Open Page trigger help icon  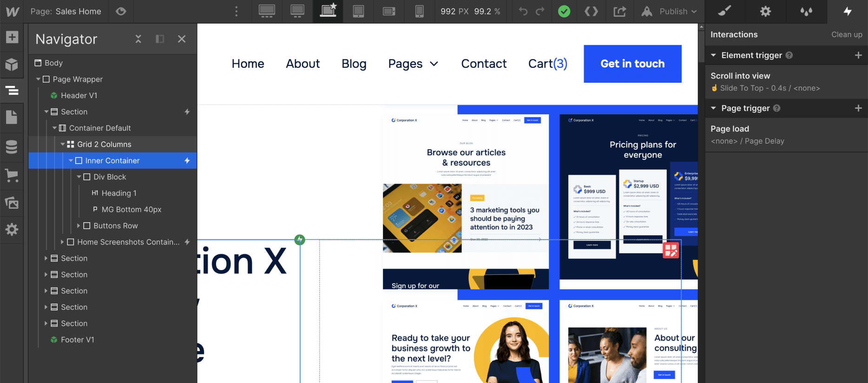click(x=776, y=108)
